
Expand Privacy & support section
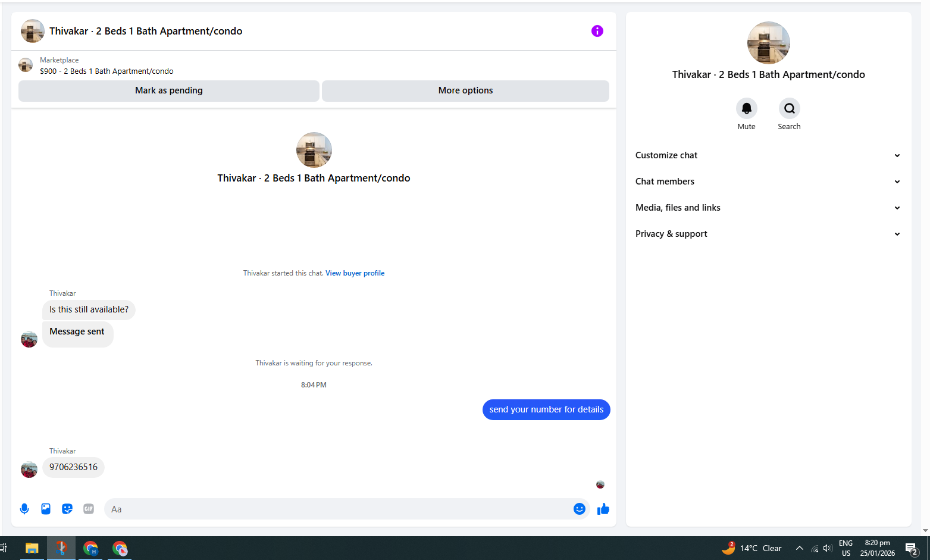pos(768,234)
